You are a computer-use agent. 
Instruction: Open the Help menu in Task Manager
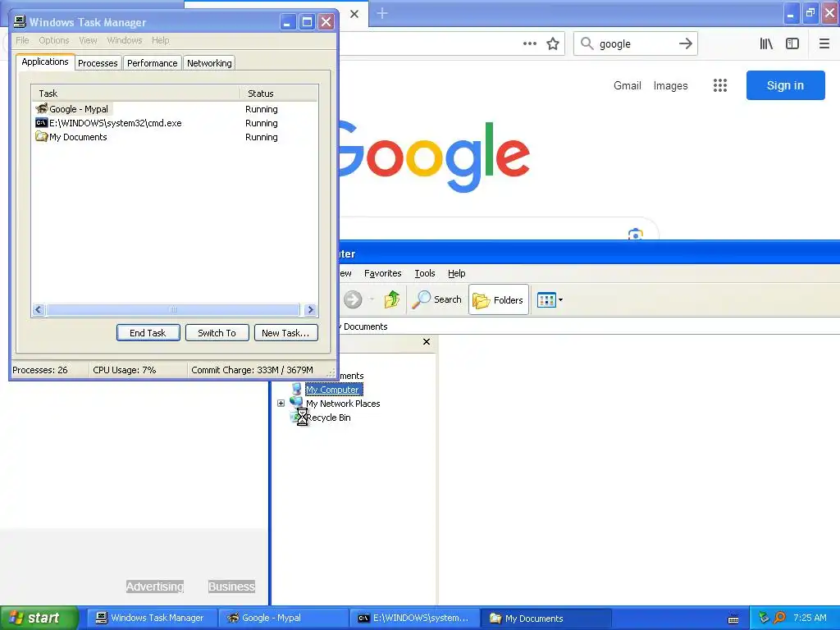(x=160, y=40)
